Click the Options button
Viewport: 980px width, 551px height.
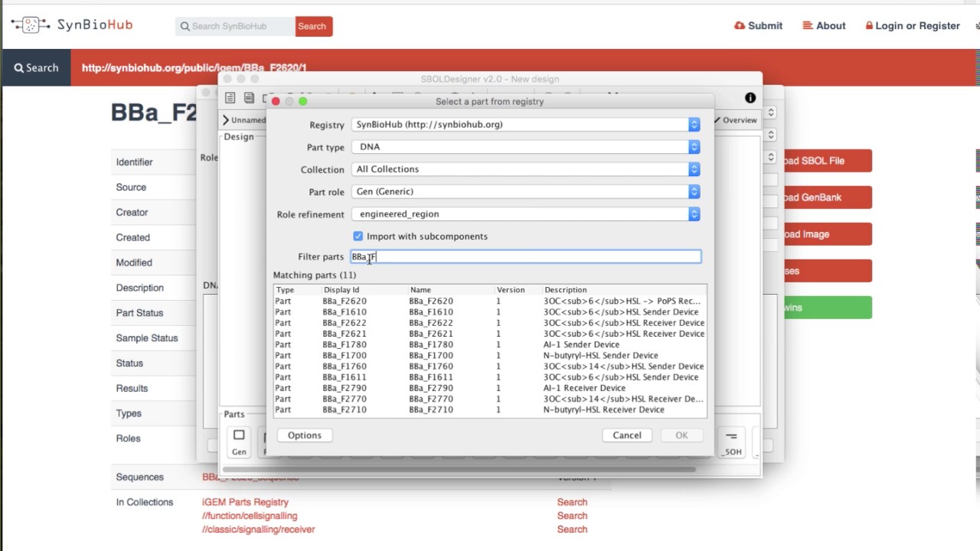[305, 435]
